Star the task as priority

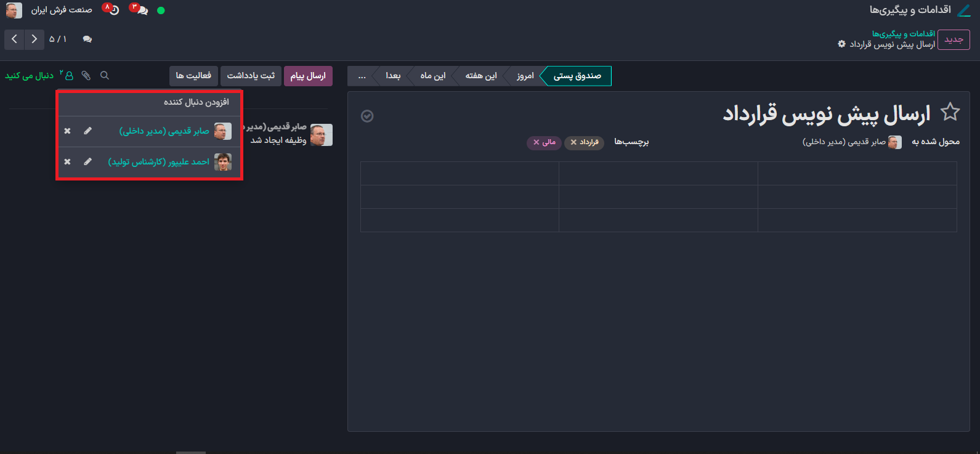tap(950, 113)
